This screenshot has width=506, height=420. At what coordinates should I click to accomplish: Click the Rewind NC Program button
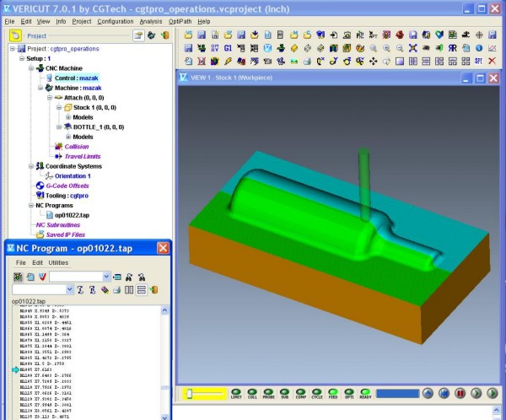click(444, 394)
